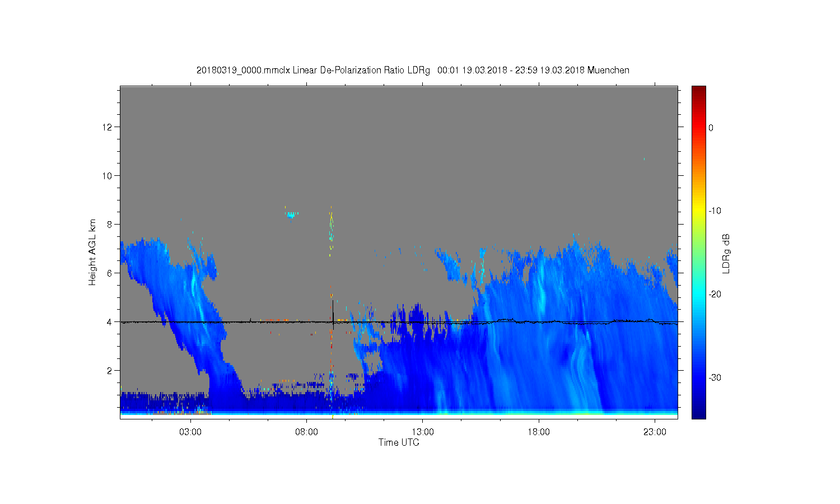840x504 pixels.
Task: Click the height tick label 12
Action: pos(108,127)
